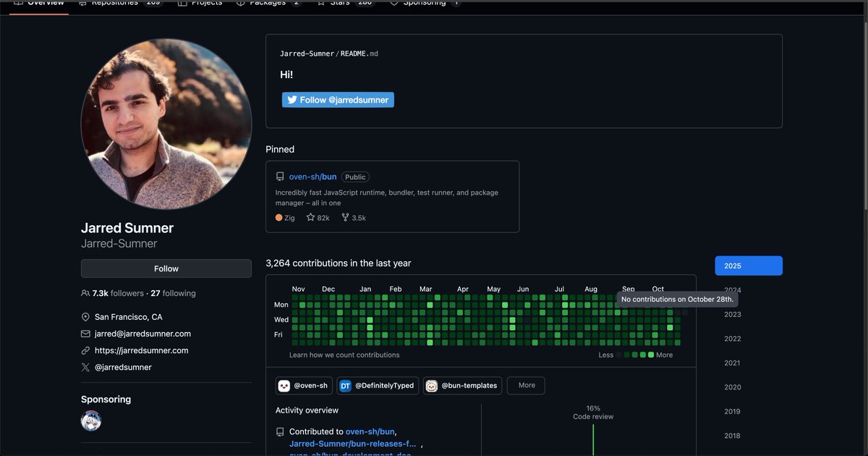Select the 2025 contribution year
This screenshot has width=868, height=456.
click(749, 266)
